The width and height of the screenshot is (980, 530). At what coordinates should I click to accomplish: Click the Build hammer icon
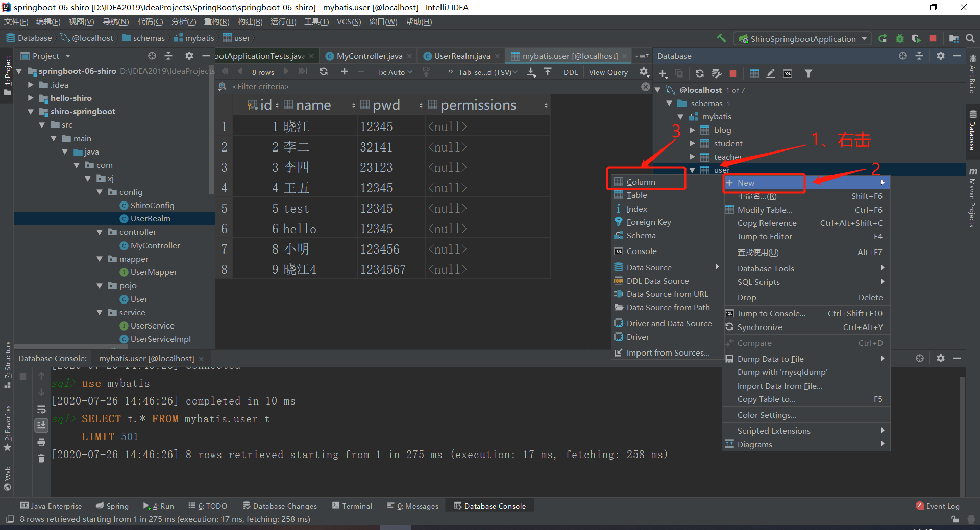pos(721,38)
